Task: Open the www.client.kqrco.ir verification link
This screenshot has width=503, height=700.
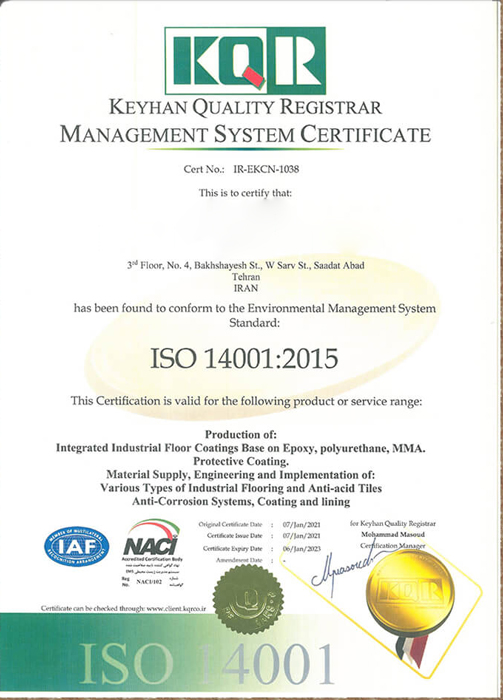Action: click(x=176, y=608)
